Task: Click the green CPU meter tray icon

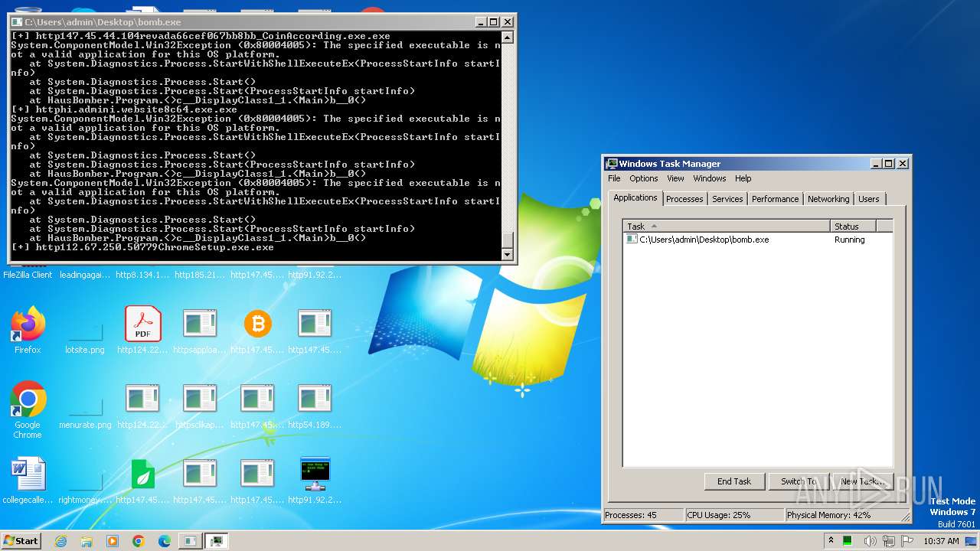Action: tap(848, 541)
